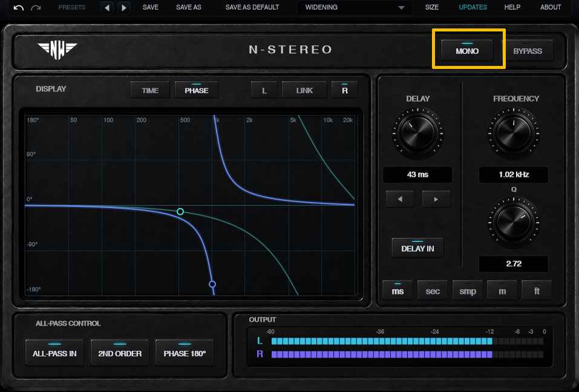This screenshot has height=392, width=579.
Task: Toggle the PHASE 180° button
Action: tap(185, 353)
